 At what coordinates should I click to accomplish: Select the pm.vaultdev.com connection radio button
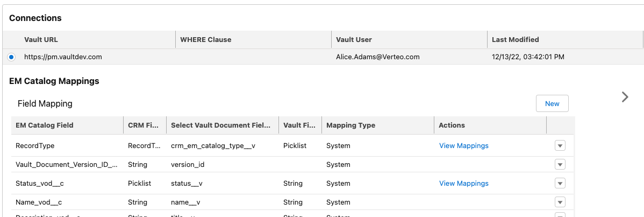(x=11, y=57)
